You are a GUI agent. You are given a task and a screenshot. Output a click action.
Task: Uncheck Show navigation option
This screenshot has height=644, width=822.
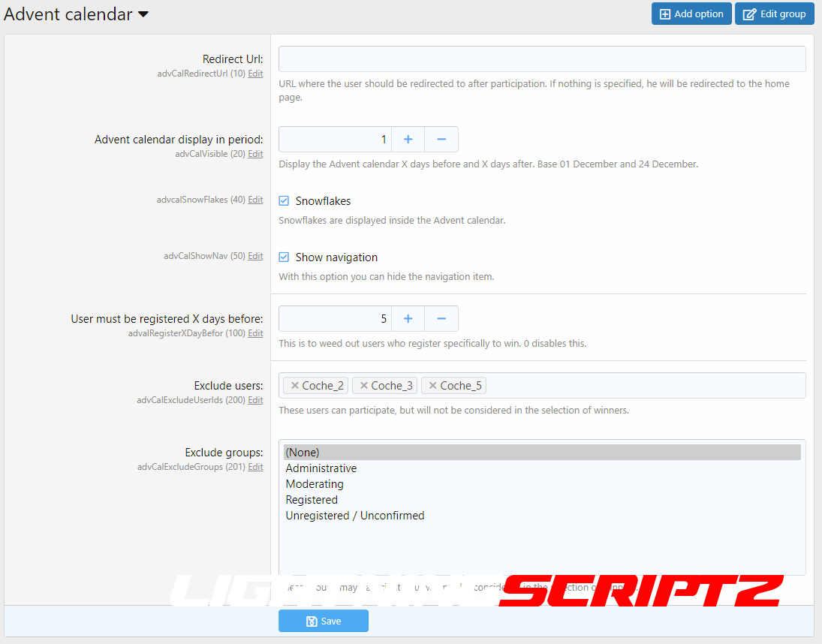(284, 257)
